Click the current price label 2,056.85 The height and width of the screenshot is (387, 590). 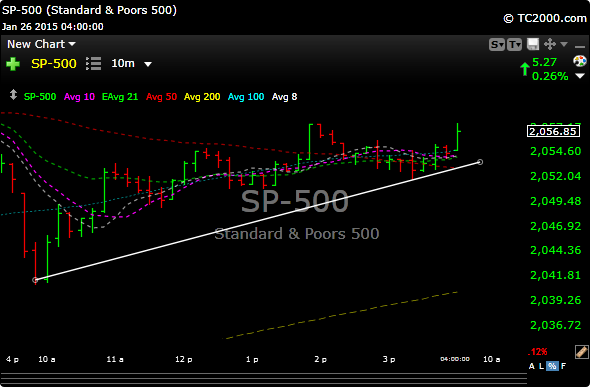pos(553,131)
